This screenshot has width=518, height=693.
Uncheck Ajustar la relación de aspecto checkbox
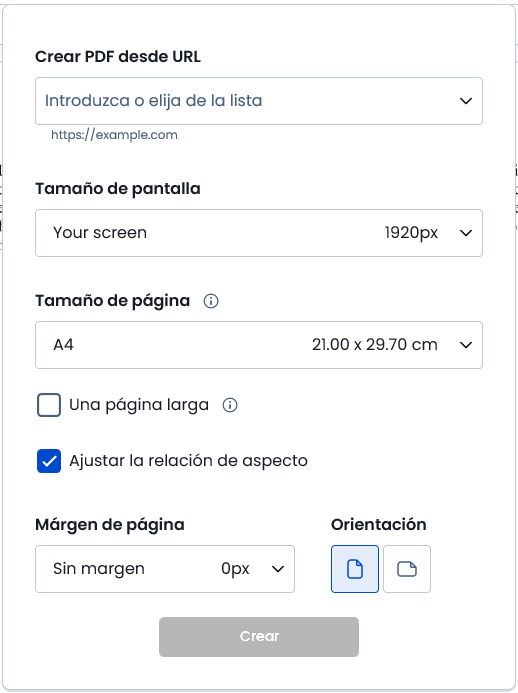tap(49, 461)
